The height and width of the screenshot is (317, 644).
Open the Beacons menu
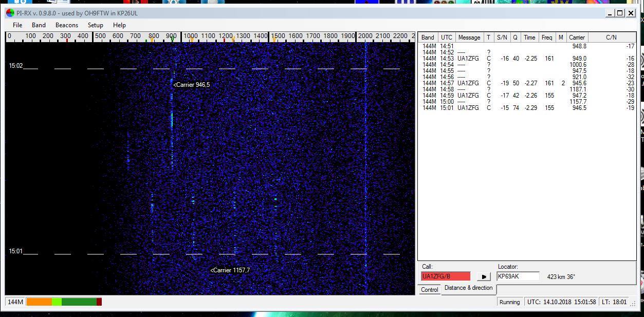pos(67,25)
